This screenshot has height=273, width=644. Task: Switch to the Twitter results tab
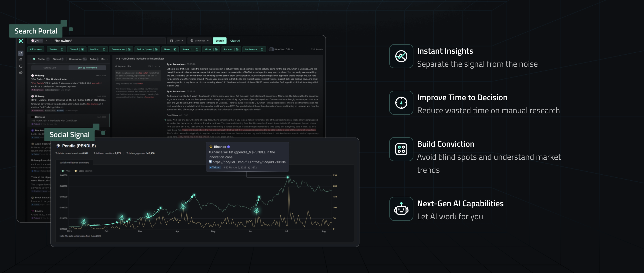pyautogui.click(x=44, y=59)
